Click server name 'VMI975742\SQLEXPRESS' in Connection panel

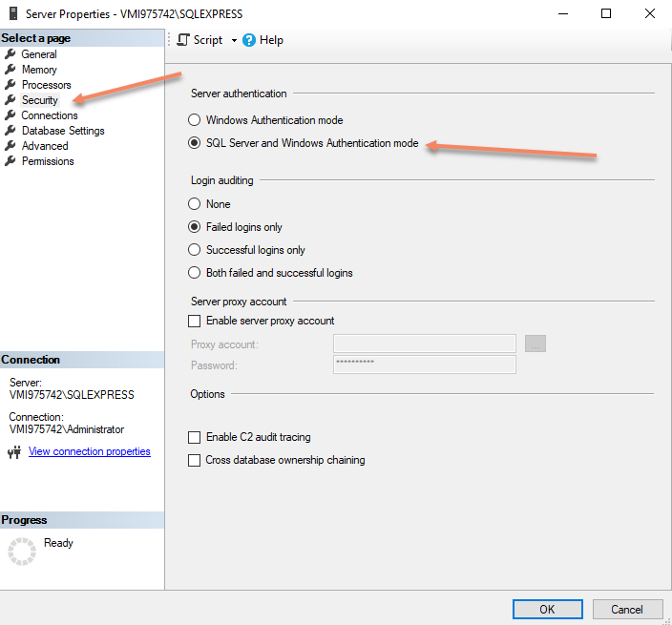(72, 395)
